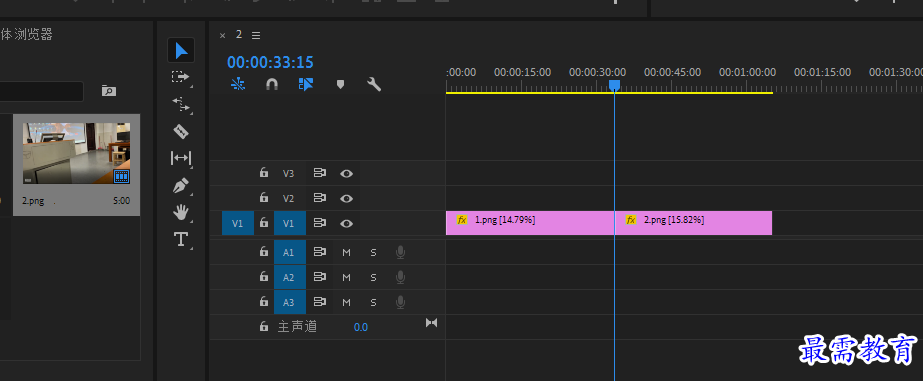Toggle lock for track A3
The height and width of the screenshot is (381, 923).
click(x=264, y=302)
